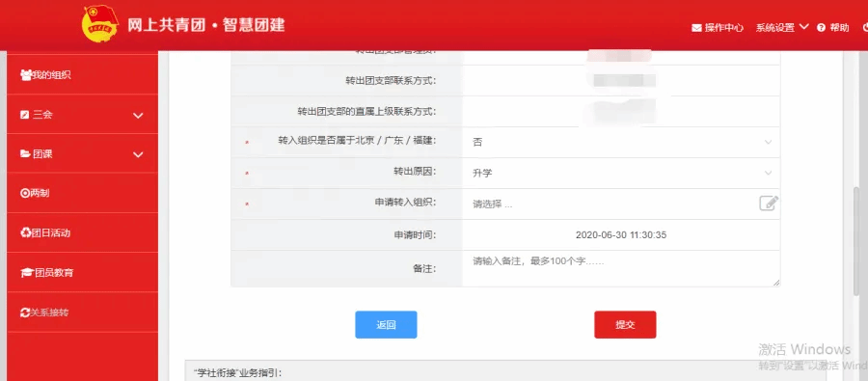
Task: Click the red 提交 button
Action: pos(625,324)
